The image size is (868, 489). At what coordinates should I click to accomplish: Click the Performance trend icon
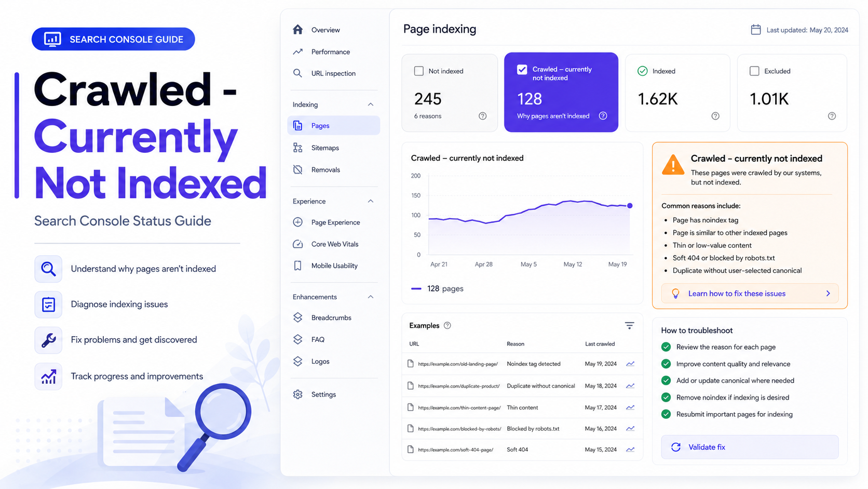point(297,51)
